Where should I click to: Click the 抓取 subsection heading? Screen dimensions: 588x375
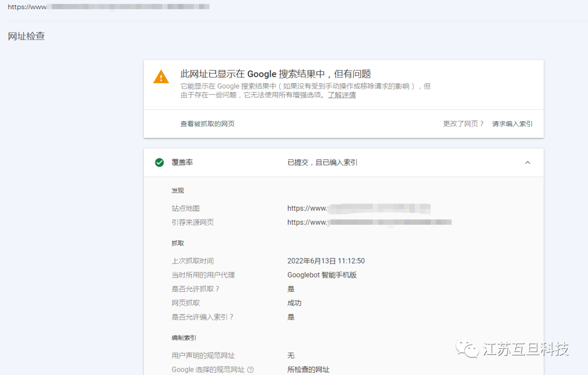click(177, 243)
